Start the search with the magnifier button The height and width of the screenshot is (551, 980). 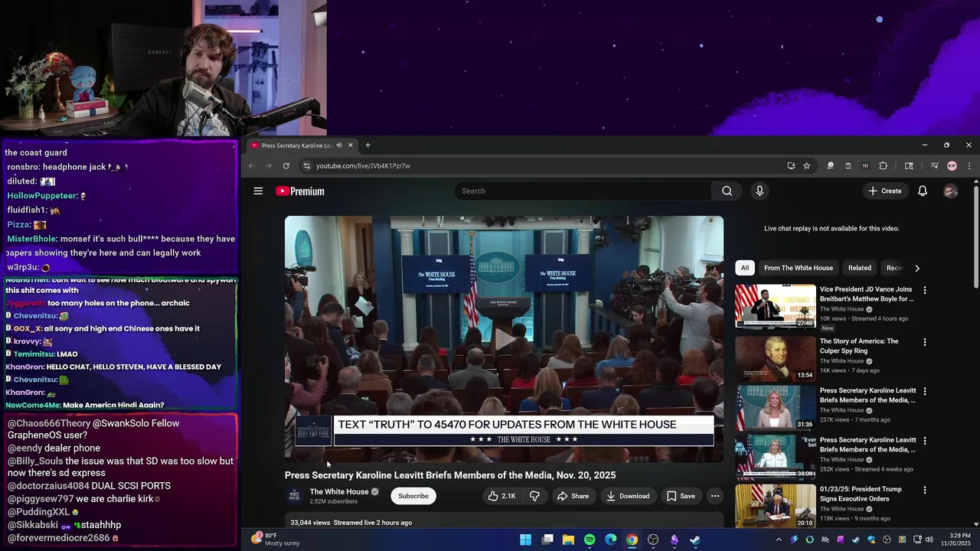pos(727,191)
